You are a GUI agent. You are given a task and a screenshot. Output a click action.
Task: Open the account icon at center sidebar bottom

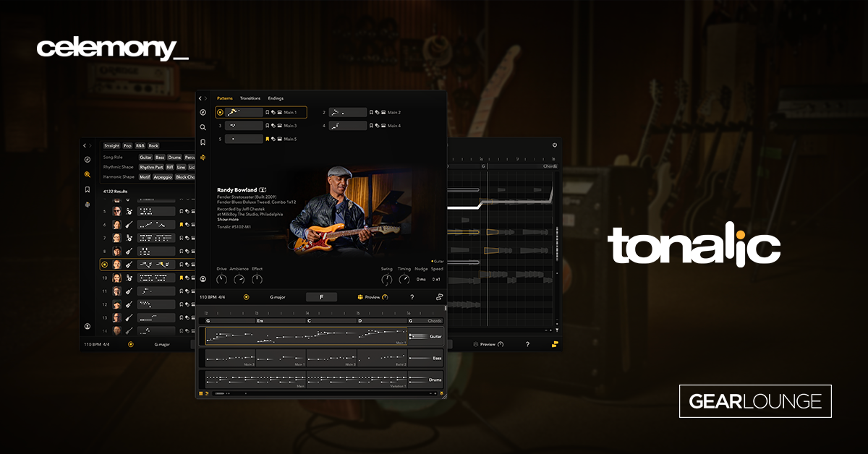203,279
